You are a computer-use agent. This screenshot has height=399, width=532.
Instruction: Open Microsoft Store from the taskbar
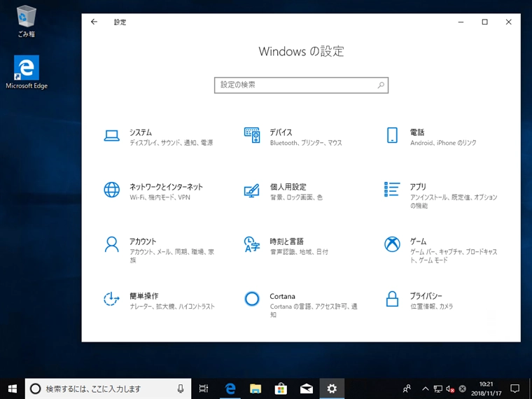tap(281, 388)
